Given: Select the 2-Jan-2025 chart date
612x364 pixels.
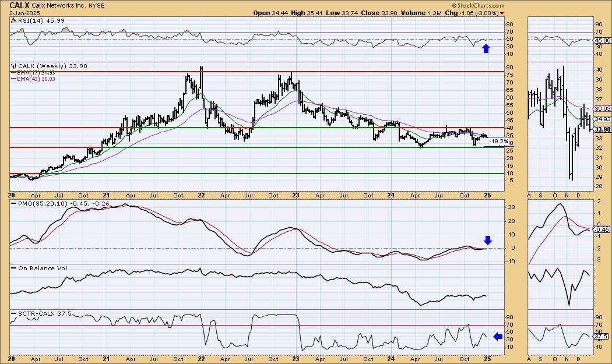Looking at the screenshot, I should (x=25, y=13).
